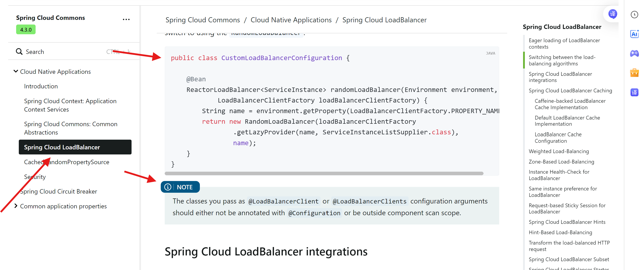Click Cloud Native Applications breadcrumb link
Viewport: 644px width, 270px height.
pyautogui.click(x=291, y=20)
